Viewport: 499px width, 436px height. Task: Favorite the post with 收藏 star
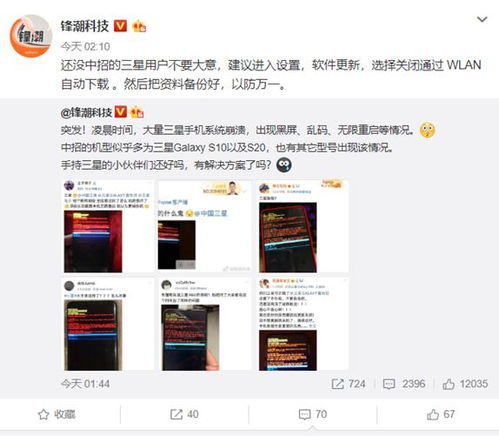click(x=57, y=414)
